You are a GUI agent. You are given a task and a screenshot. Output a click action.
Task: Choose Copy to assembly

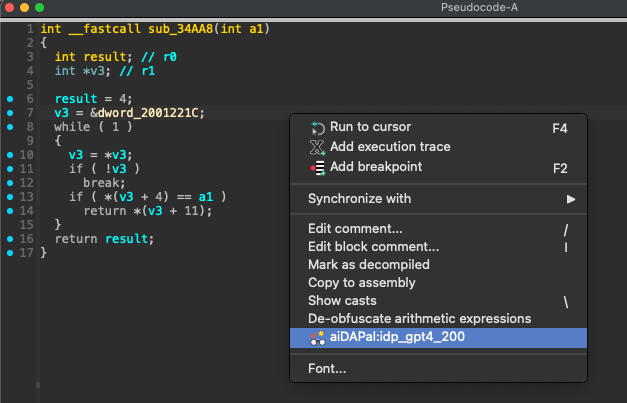click(x=361, y=283)
